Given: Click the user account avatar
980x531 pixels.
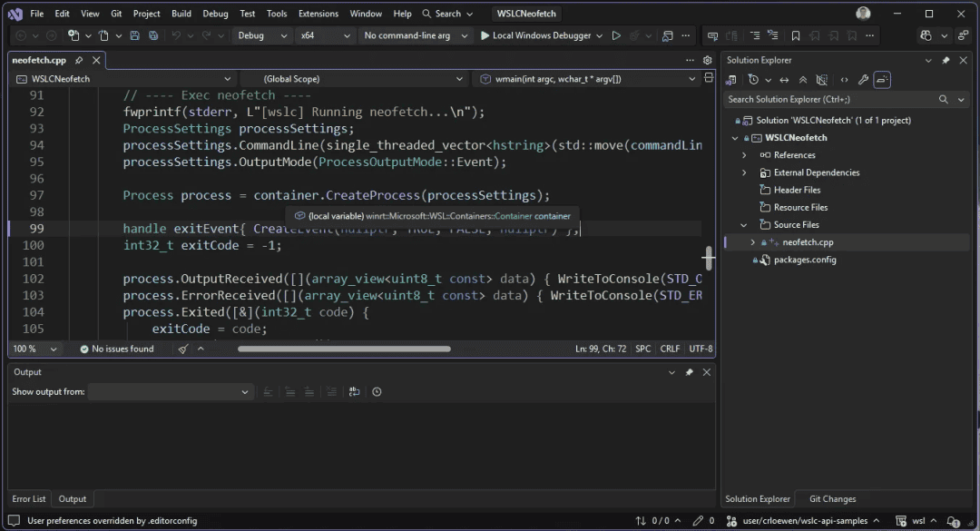Looking at the screenshot, I should point(863,13).
